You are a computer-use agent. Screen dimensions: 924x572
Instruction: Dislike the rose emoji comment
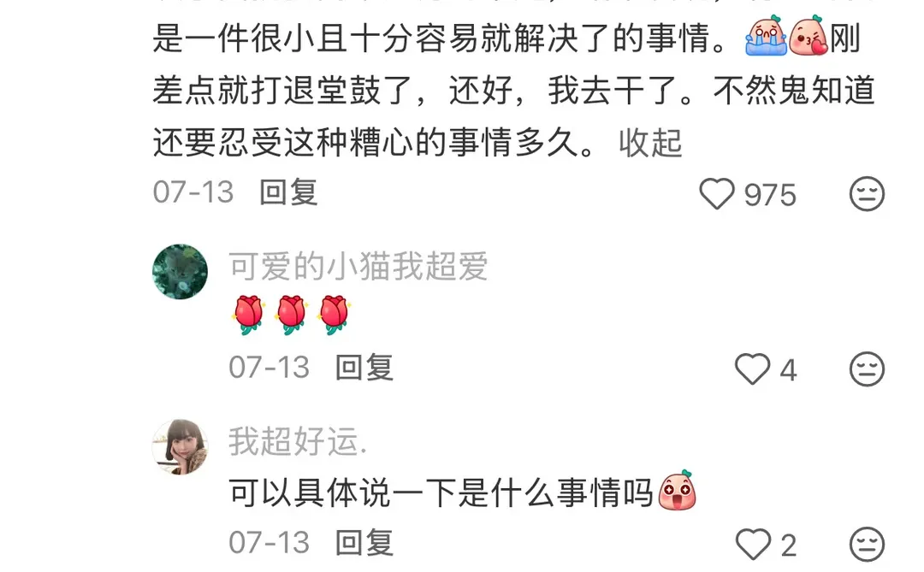(x=867, y=369)
